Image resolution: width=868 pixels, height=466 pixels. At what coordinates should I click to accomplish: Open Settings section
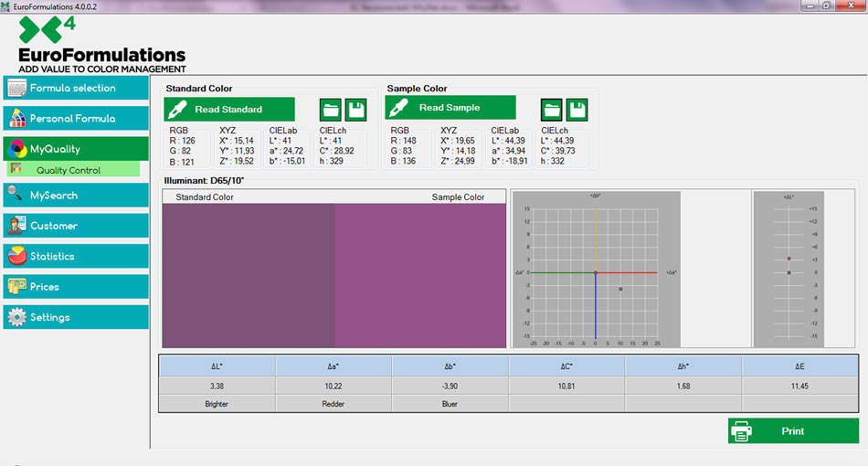pos(76,317)
